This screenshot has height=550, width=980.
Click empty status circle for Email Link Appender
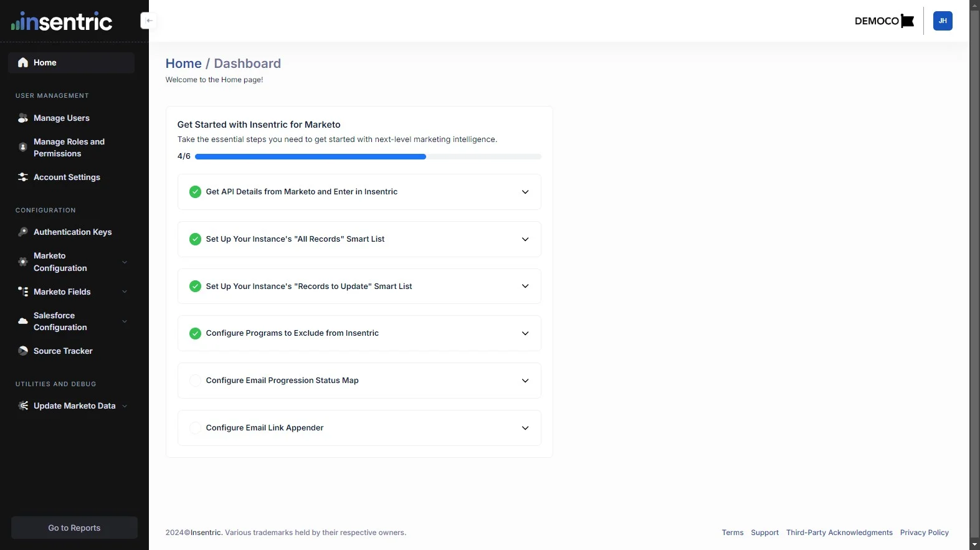pos(195,428)
